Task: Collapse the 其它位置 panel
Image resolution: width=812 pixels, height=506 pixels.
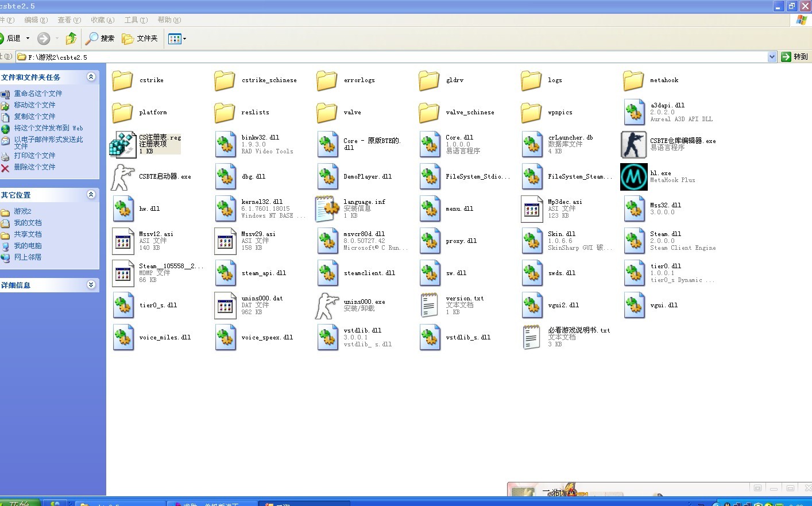Action: 91,195
